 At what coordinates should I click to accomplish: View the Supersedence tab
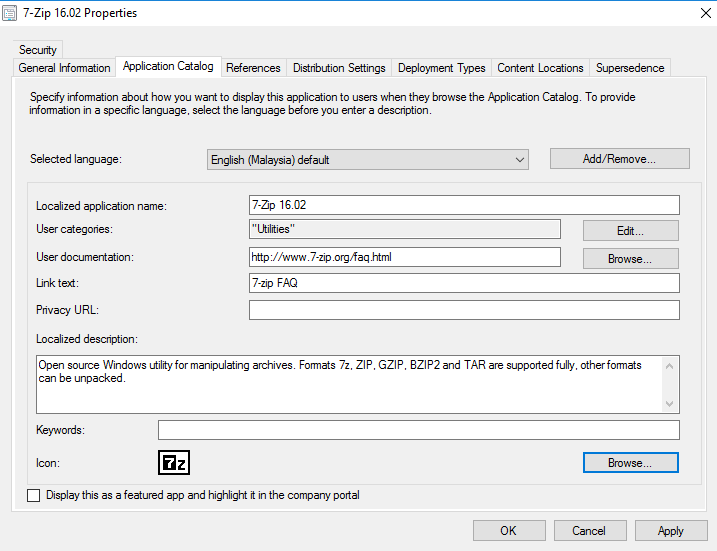click(x=630, y=68)
